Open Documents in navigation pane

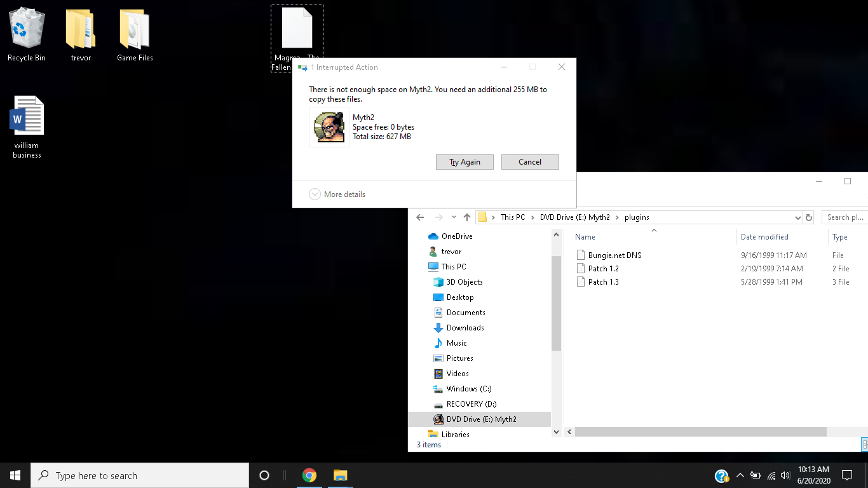click(x=459, y=313)
